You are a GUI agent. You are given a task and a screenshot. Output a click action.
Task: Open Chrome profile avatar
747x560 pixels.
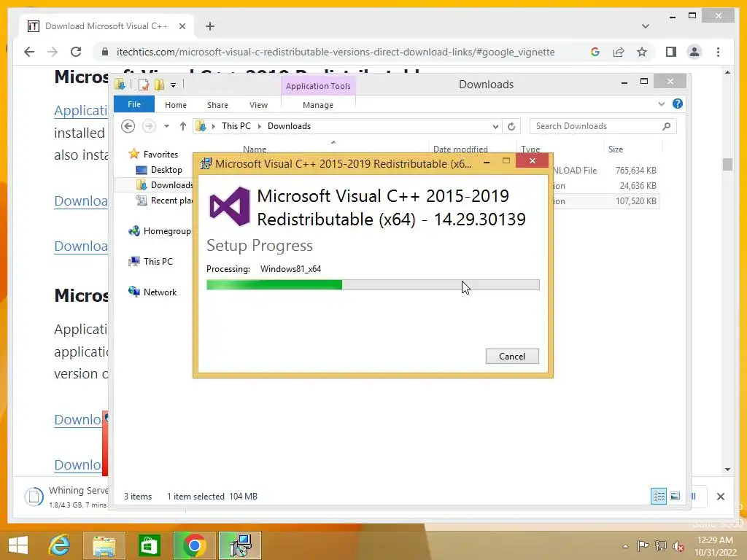pos(694,52)
